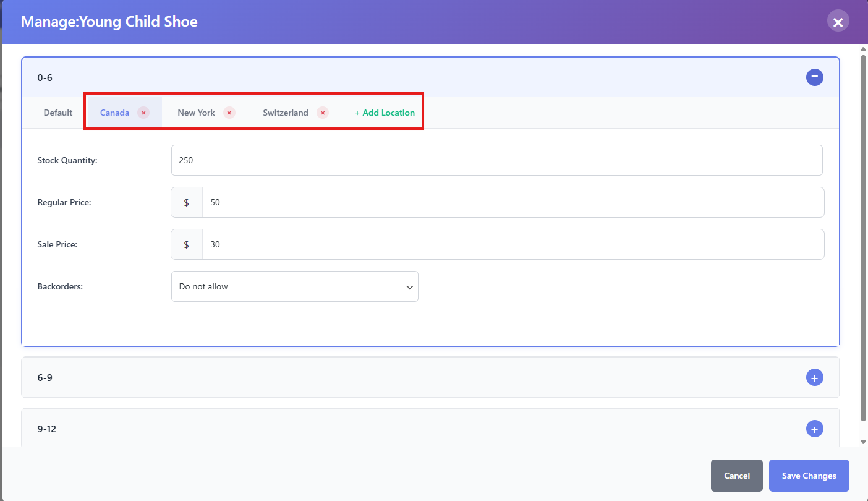Viewport: 868px width, 501px height.
Task: Click the Add Location link
Action: click(385, 113)
